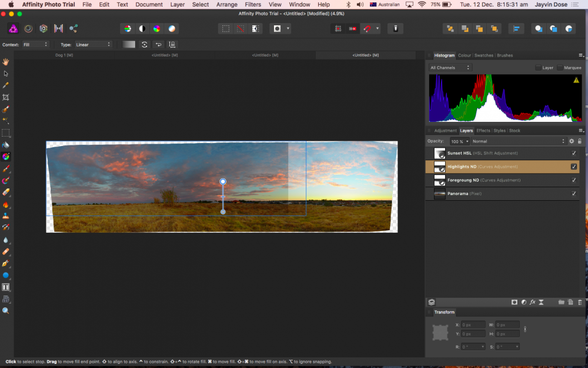
Task: Pick the Zoom magnifier tool
Action: pyautogui.click(x=6, y=310)
